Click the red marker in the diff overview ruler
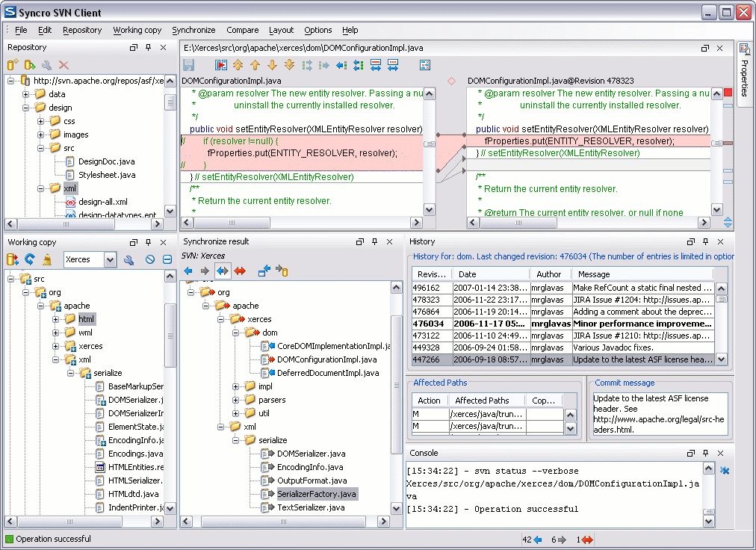This screenshot has width=756, height=550. 727,93
